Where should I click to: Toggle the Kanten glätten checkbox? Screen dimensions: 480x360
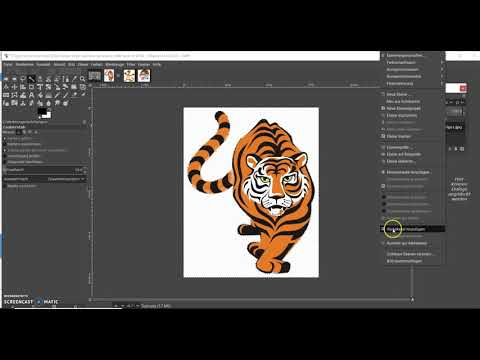pos(5,138)
